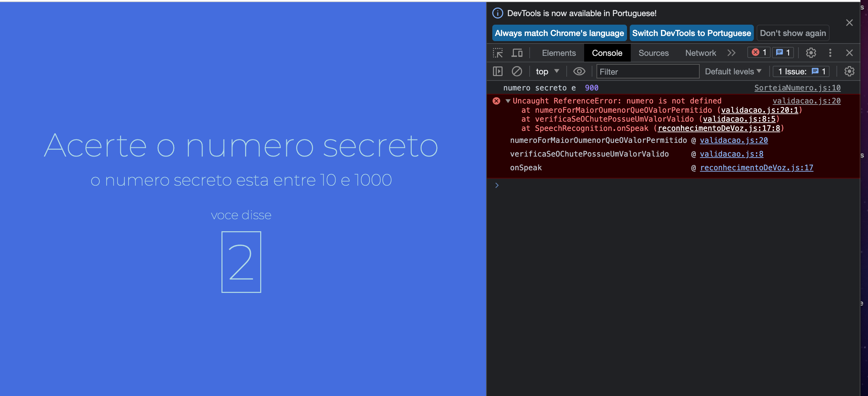Focus the console Filter input field
This screenshot has height=396, width=868.
pyautogui.click(x=648, y=71)
